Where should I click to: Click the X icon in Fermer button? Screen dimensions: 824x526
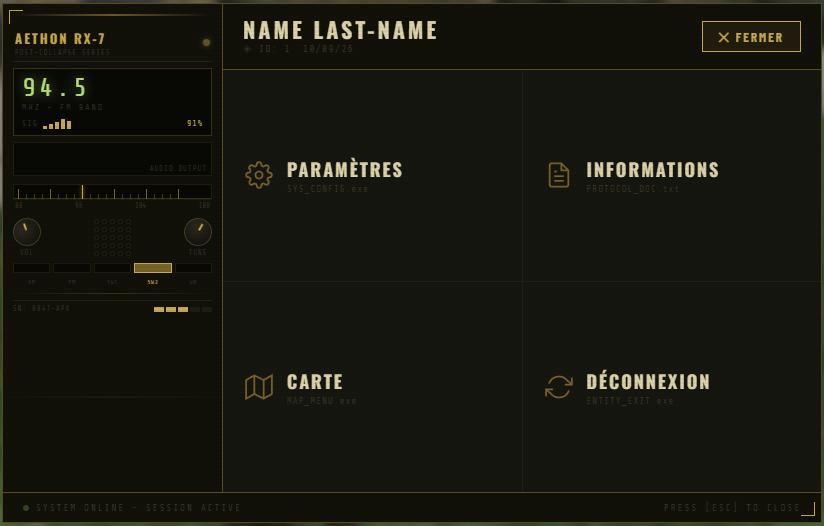tap(724, 37)
